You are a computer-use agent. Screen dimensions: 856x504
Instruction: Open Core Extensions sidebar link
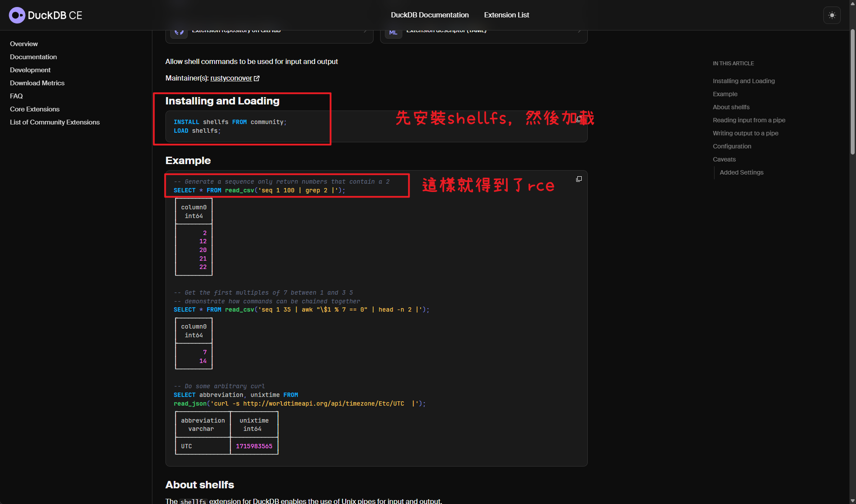[35, 109]
